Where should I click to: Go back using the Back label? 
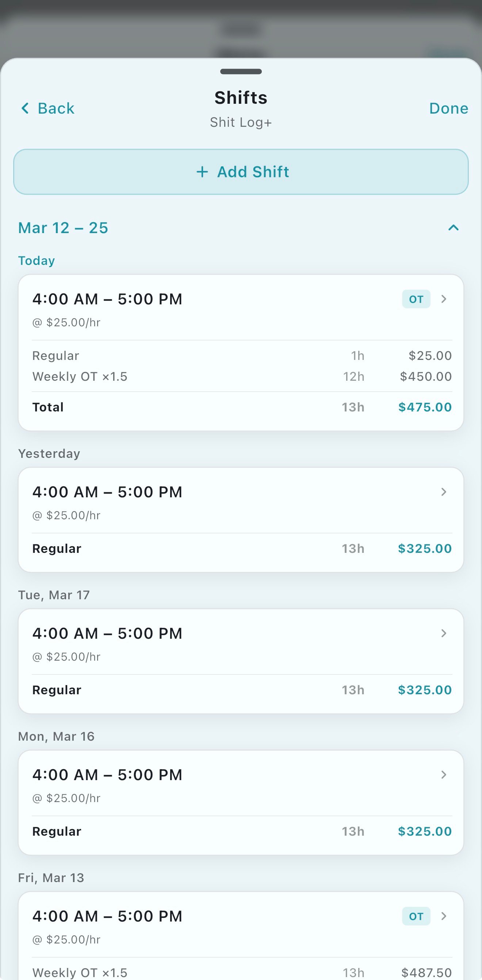coord(56,109)
